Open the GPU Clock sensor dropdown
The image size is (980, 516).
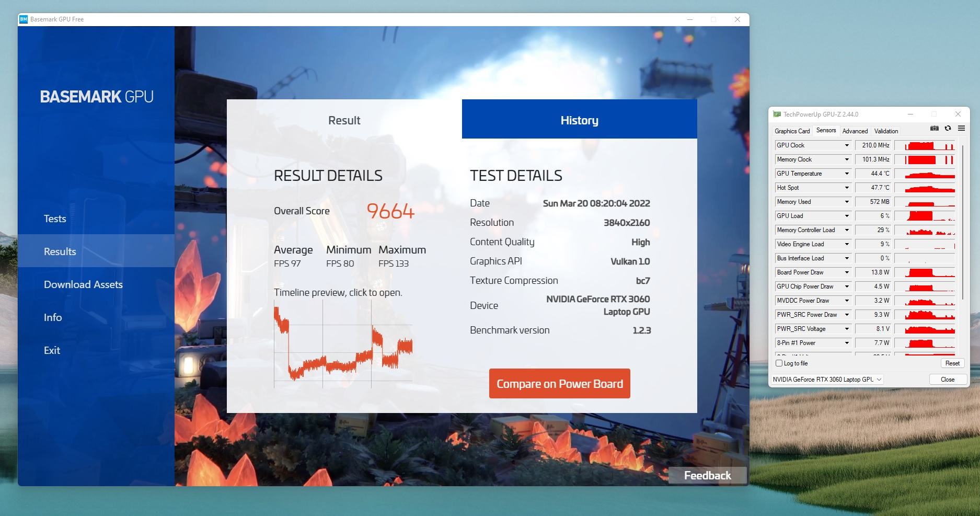847,145
